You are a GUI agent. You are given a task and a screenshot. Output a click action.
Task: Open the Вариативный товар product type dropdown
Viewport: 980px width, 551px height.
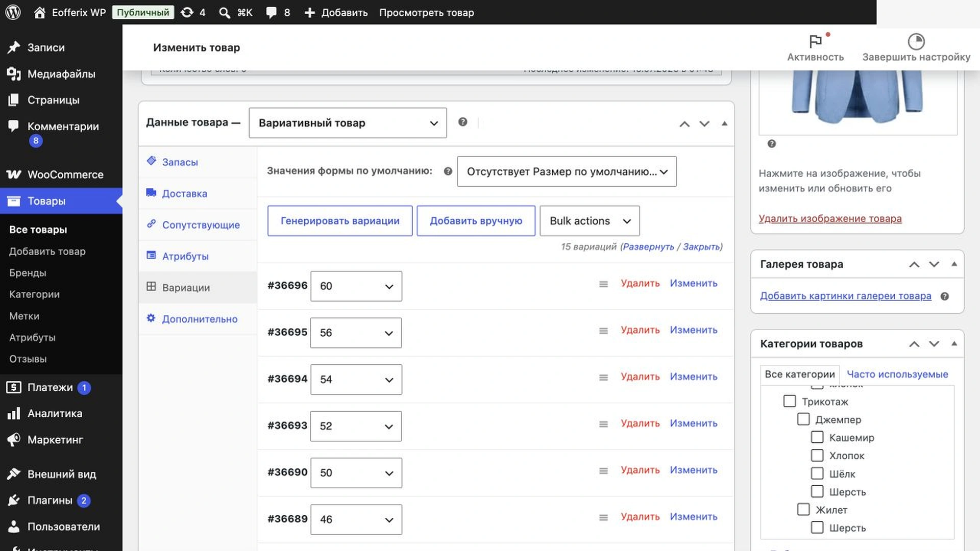(x=348, y=123)
